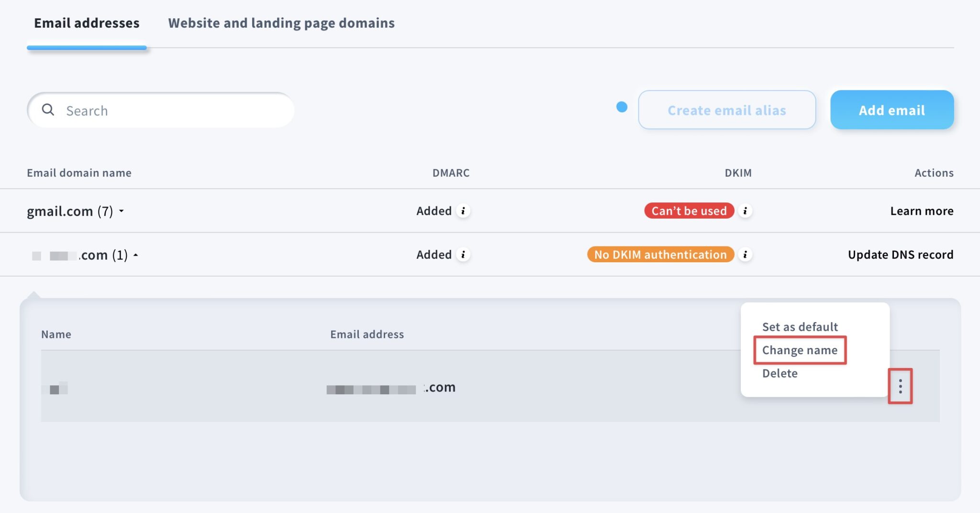The image size is (980, 513).
Task: Click the blue notification dot near Create email alias
Action: [622, 108]
